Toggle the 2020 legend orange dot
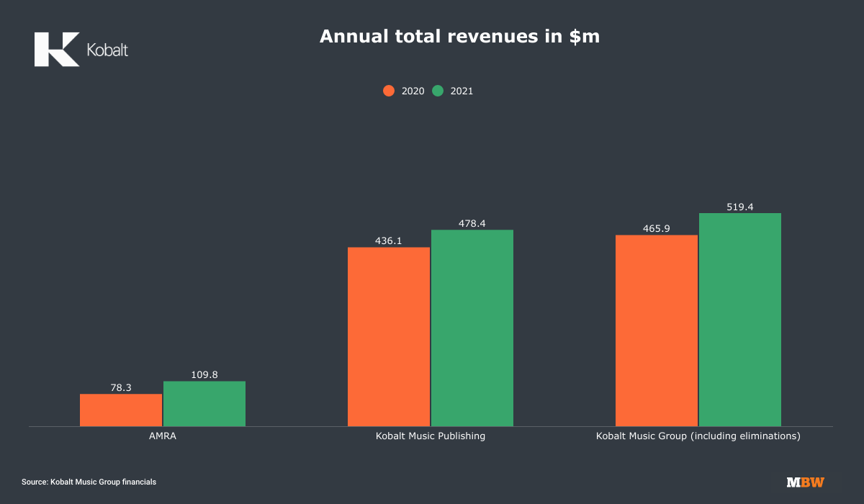 tap(389, 91)
